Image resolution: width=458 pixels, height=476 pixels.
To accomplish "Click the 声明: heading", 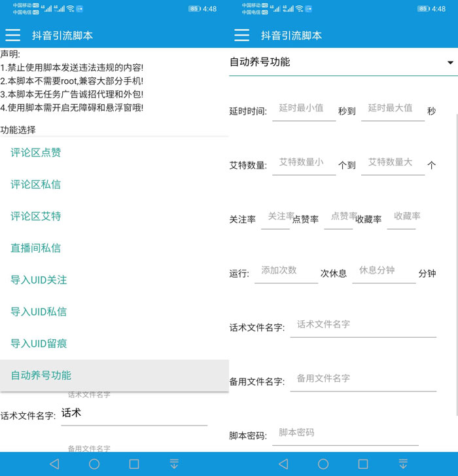I will (x=10, y=54).
